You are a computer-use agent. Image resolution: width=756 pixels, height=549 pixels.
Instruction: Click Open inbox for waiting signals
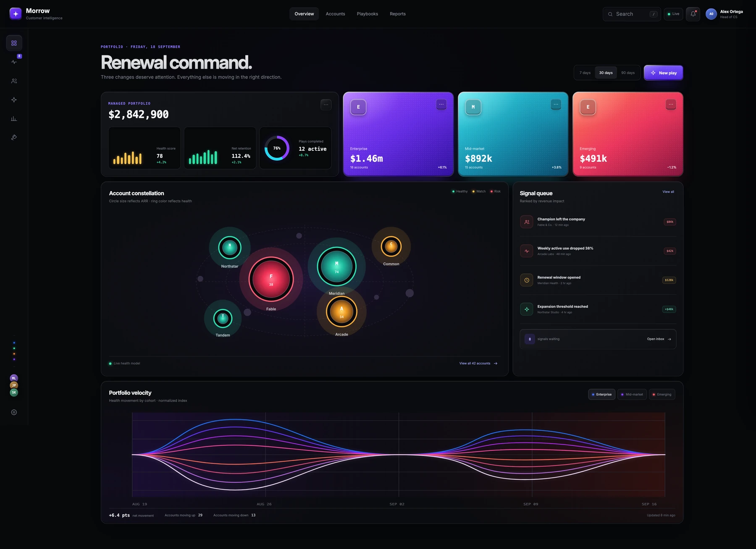(x=659, y=339)
